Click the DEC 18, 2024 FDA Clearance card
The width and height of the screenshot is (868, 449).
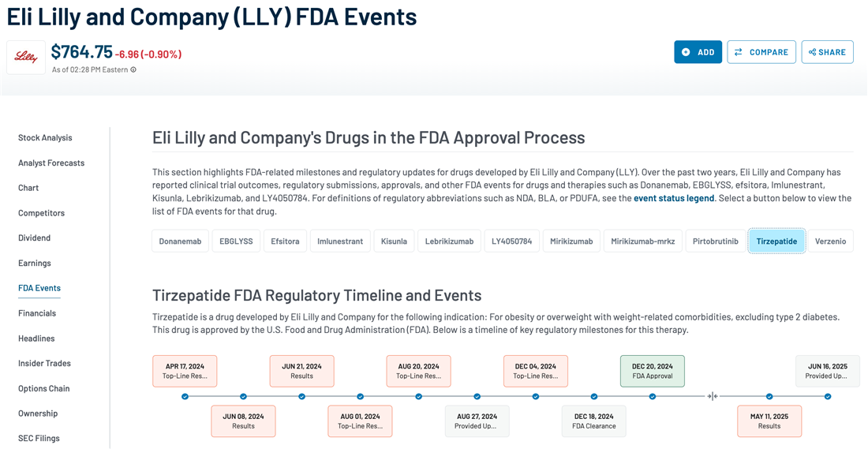click(x=593, y=421)
